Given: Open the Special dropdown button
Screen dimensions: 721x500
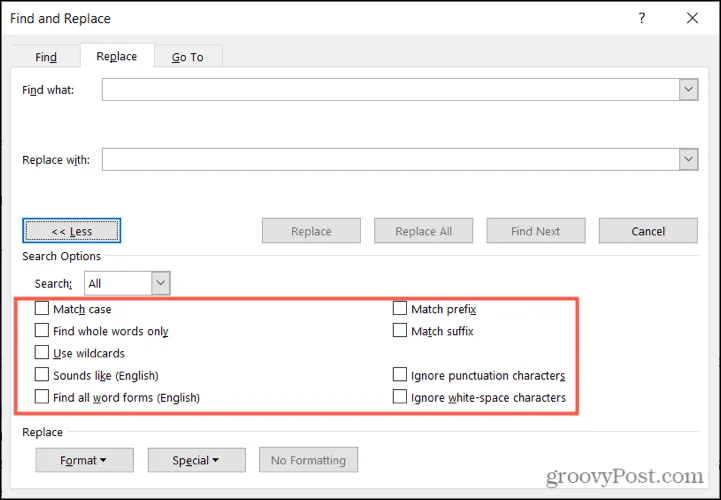Looking at the screenshot, I should pos(197,460).
